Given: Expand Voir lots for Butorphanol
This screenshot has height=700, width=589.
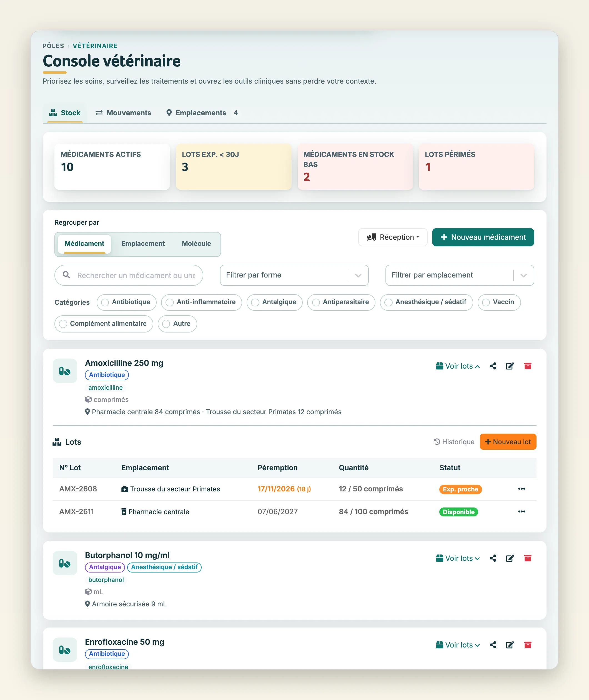Looking at the screenshot, I should point(458,558).
